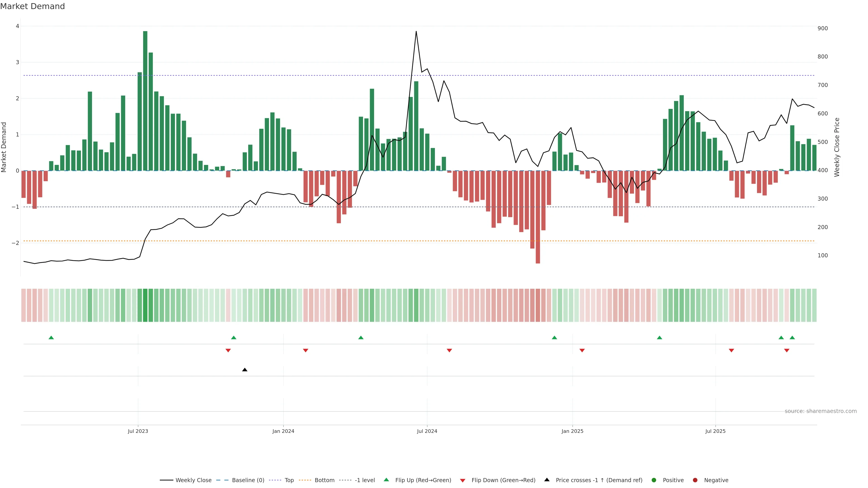Click the tallest green Market Demand bar
This screenshot has height=488, width=868.
pyautogui.click(x=145, y=101)
